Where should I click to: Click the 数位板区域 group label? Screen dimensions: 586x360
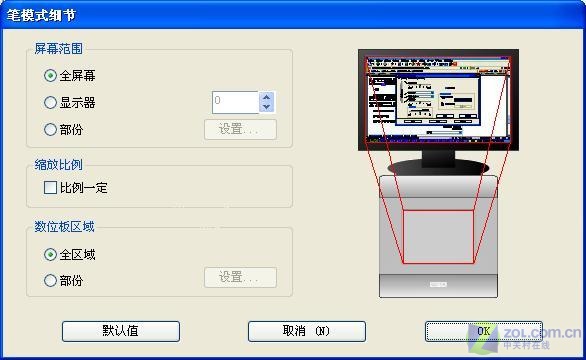coord(64,227)
